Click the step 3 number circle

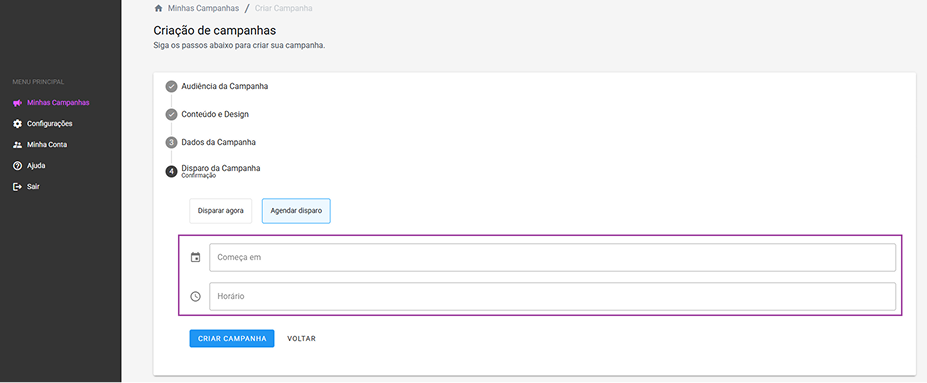pyautogui.click(x=171, y=142)
